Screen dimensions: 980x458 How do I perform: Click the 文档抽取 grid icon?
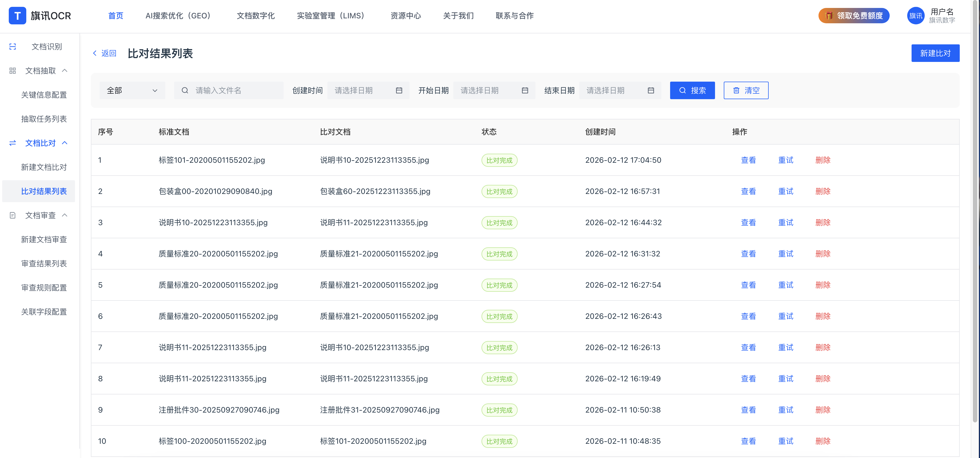pyautogui.click(x=13, y=71)
